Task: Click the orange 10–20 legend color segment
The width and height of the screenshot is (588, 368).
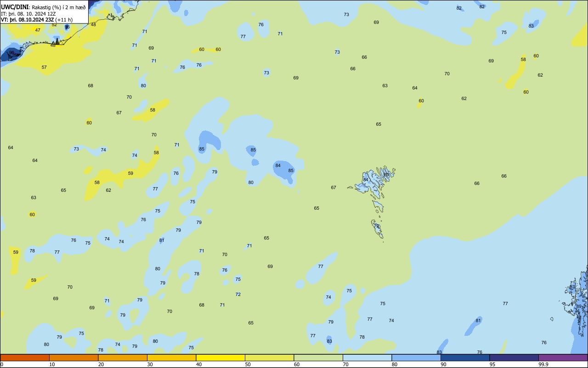Action: point(73,357)
